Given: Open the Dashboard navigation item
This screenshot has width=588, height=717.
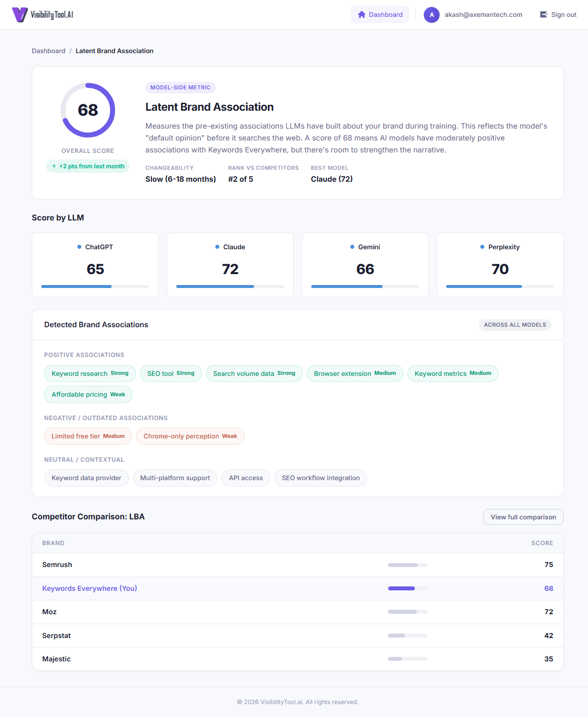Looking at the screenshot, I should pyautogui.click(x=380, y=14).
